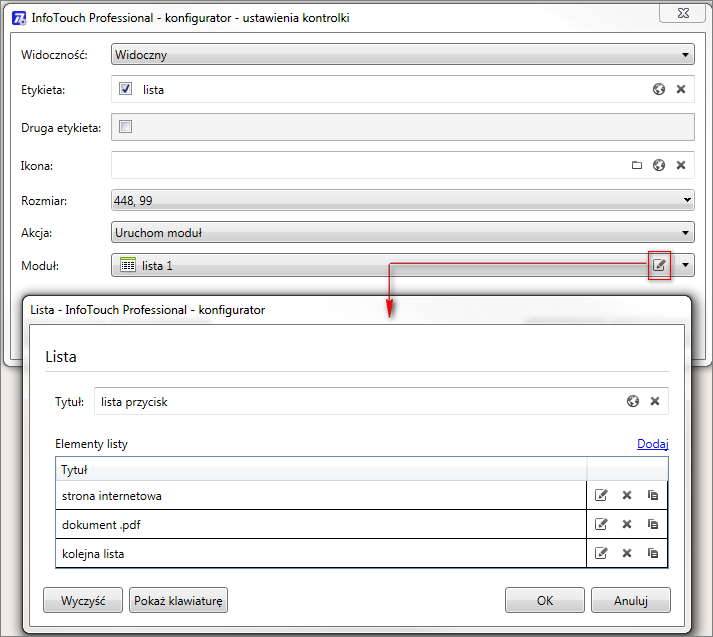Screen dimensions: 713x637
Task: Delete the strona internetowa list element
Action: click(627, 495)
